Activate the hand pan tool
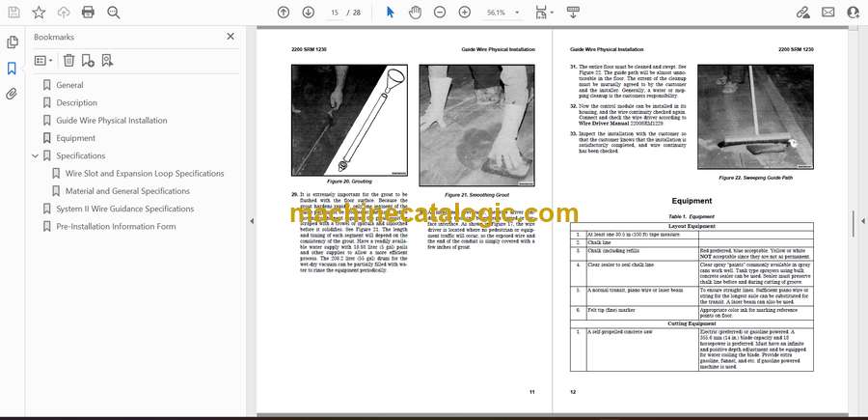The width and height of the screenshot is (868, 420). (x=415, y=13)
